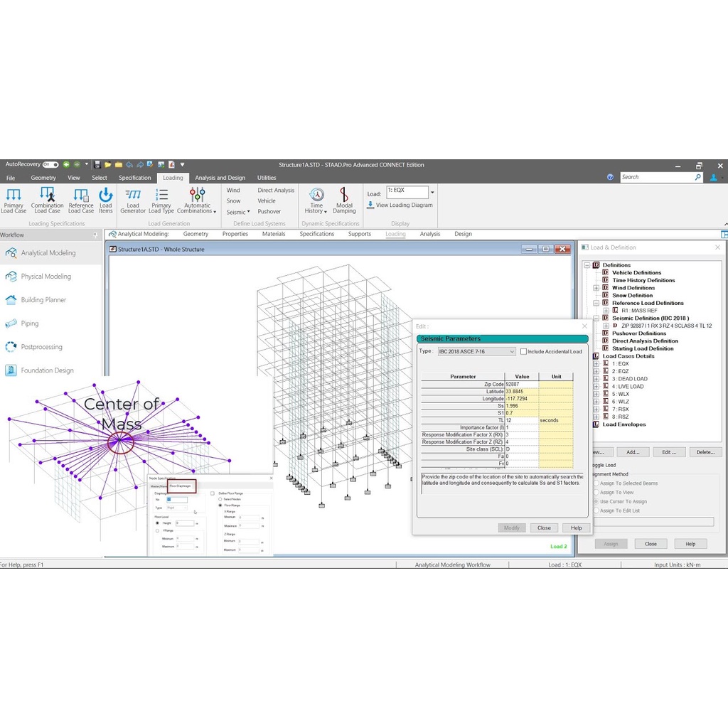This screenshot has width=728, height=728.
Task: Select Postprocessing in the Workflow panel
Action: (x=41, y=347)
